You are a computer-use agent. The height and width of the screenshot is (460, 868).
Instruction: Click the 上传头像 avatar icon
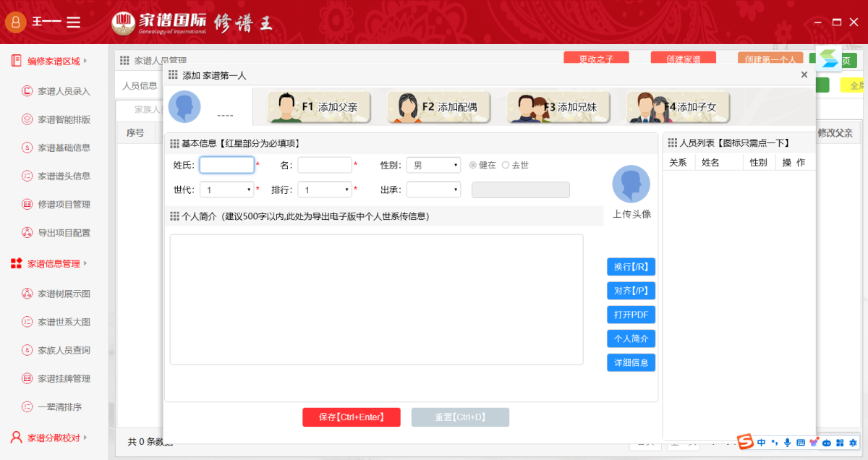(x=631, y=184)
